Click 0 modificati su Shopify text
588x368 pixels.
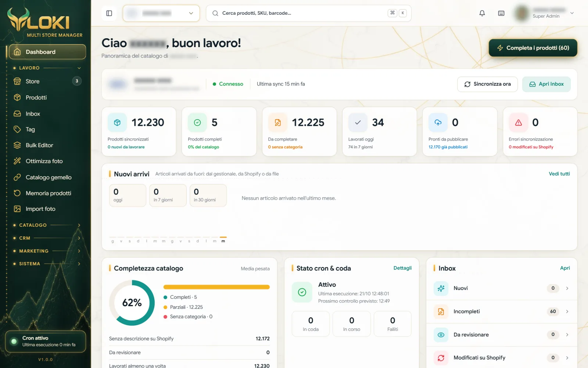click(531, 147)
